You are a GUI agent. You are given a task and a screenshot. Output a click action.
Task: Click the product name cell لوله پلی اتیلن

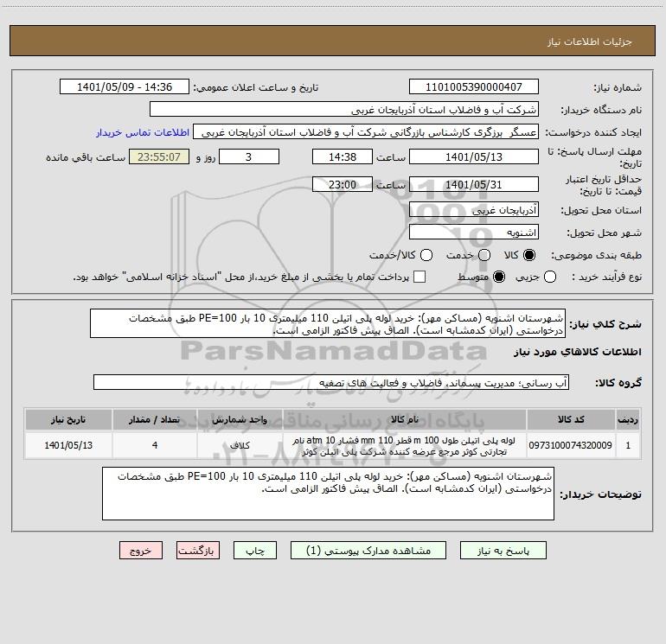(405, 445)
